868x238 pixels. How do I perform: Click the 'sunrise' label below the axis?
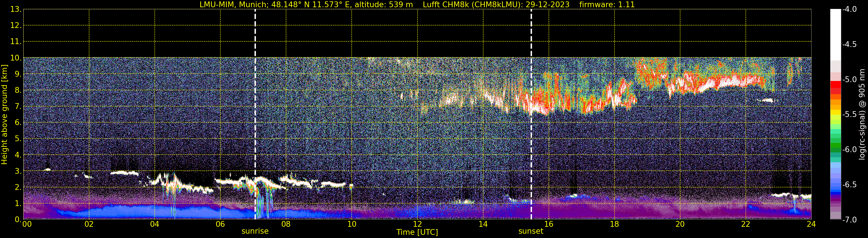coord(255,231)
